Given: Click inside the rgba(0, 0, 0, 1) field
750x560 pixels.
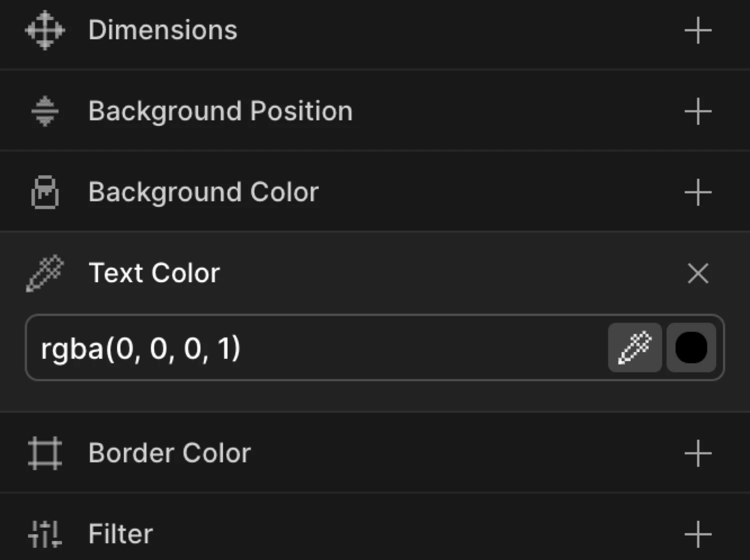Looking at the screenshot, I should click(300, 348).
